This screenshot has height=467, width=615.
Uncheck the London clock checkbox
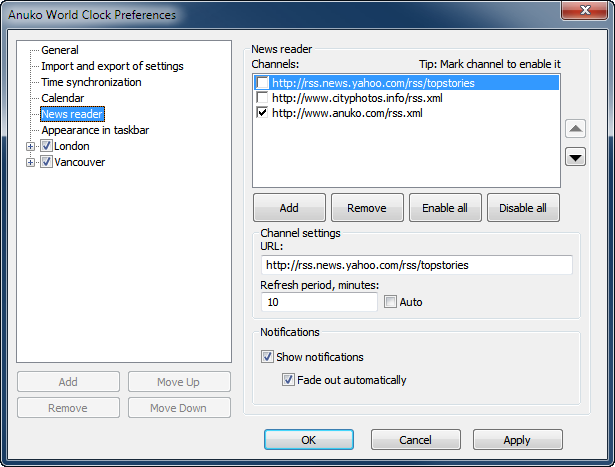pyautogui.click(x=46, y=146)
